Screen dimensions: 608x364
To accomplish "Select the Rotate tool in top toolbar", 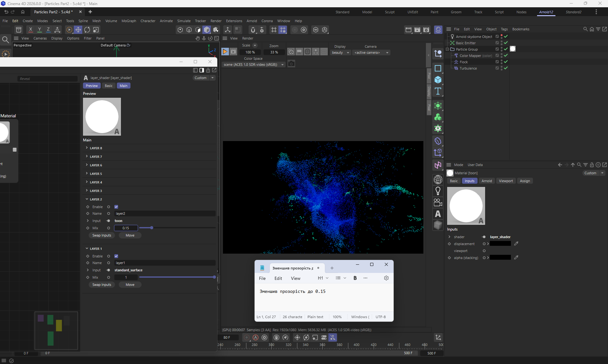I will pyautogui.click(x=87, y=30).
